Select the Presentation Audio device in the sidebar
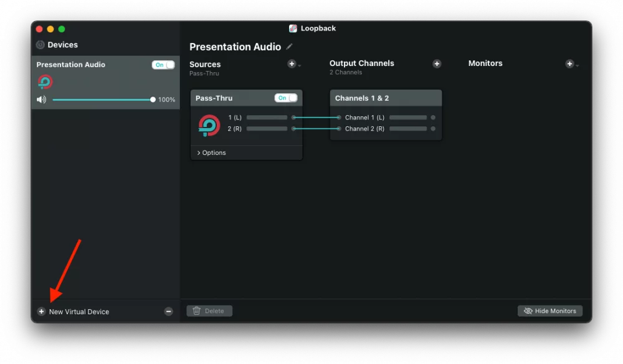623x364 pixels. click(x=106, y=83)
